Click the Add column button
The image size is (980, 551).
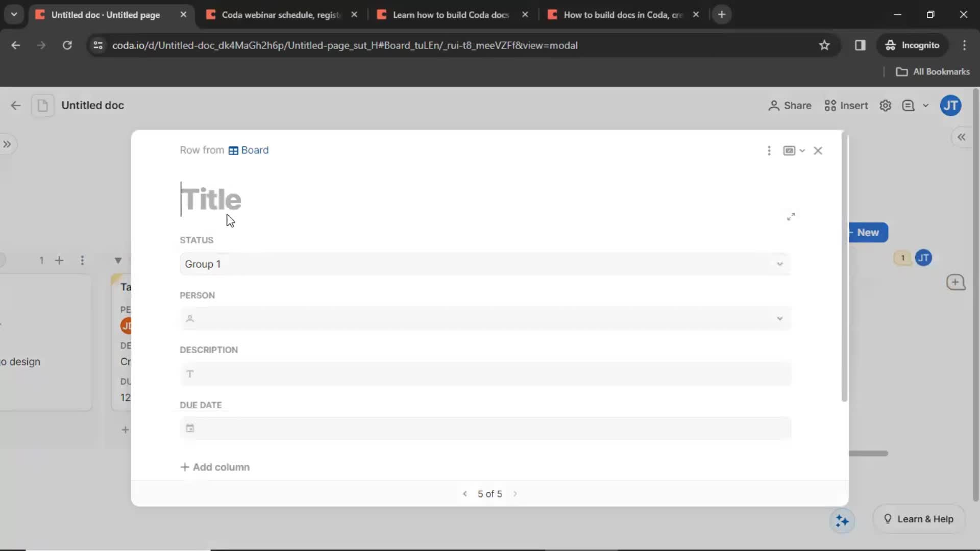click(x=215, y=467)
